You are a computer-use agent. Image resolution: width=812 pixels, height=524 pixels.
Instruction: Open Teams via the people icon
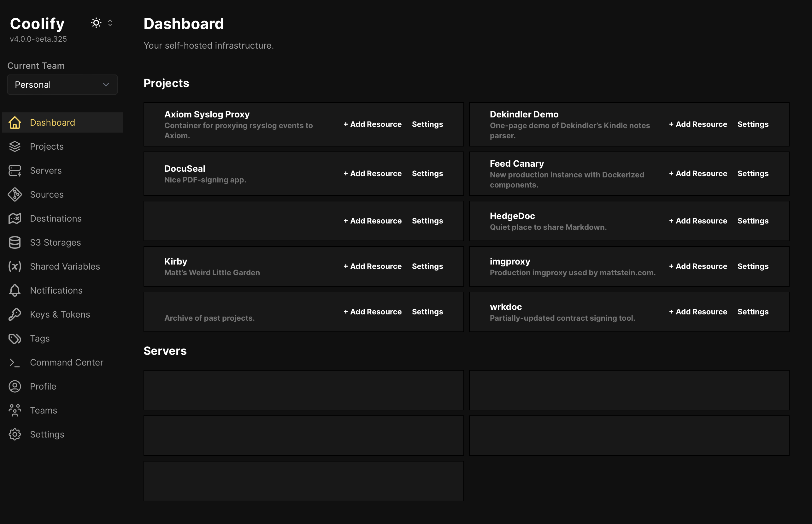15,410
